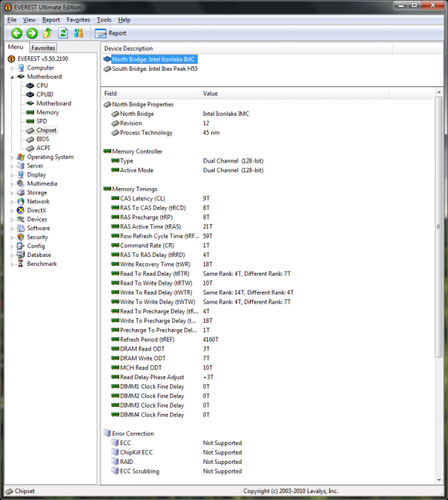Select the Process Technology row

267,133
